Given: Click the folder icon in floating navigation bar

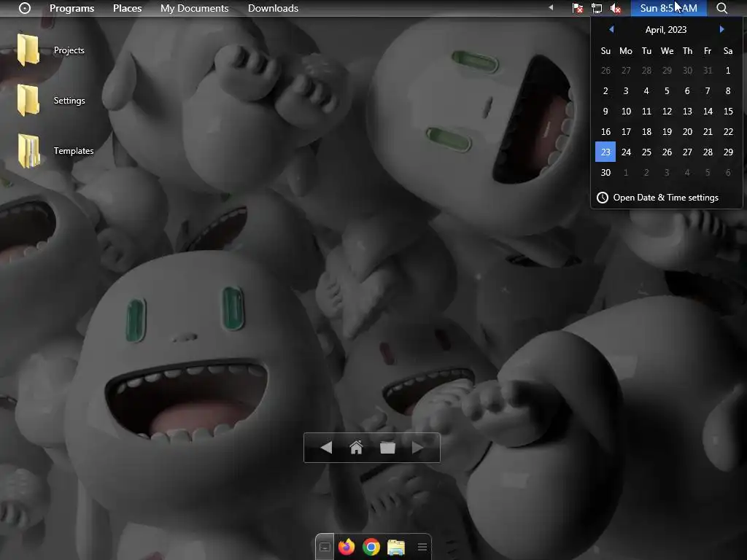Looking at the screenshot, I should point(387,448).
